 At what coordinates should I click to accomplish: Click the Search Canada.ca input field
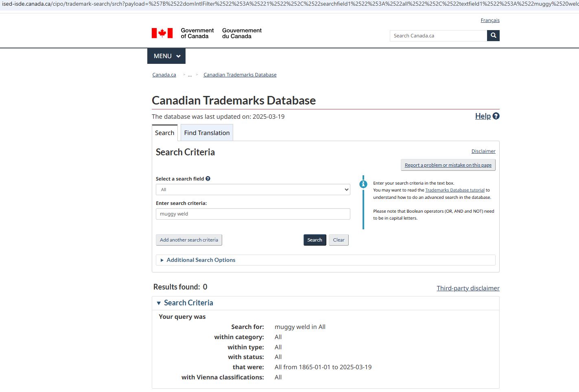click(x=438, y=36)
